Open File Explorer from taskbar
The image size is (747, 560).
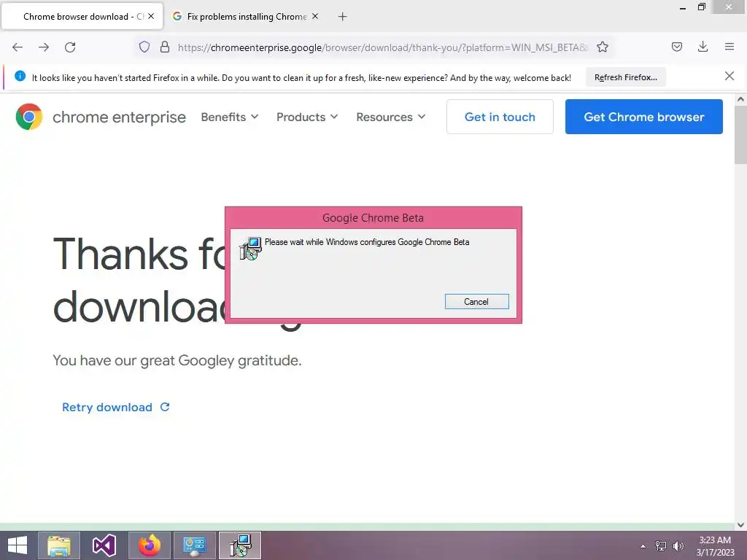point(59,545)
